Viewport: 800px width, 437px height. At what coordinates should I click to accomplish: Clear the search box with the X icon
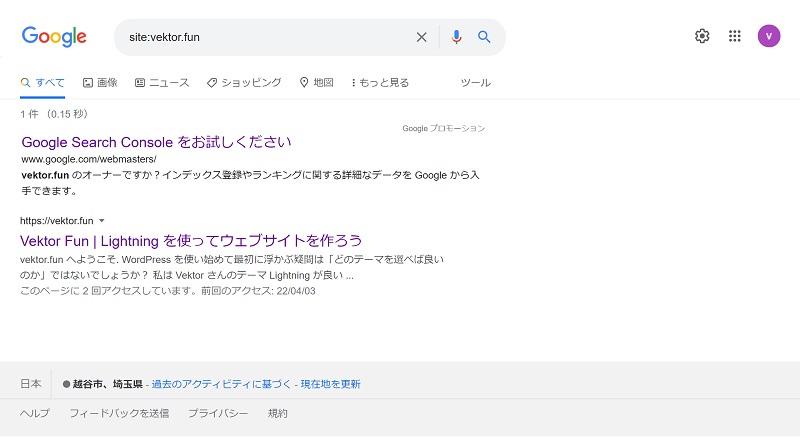click(421, 37)
